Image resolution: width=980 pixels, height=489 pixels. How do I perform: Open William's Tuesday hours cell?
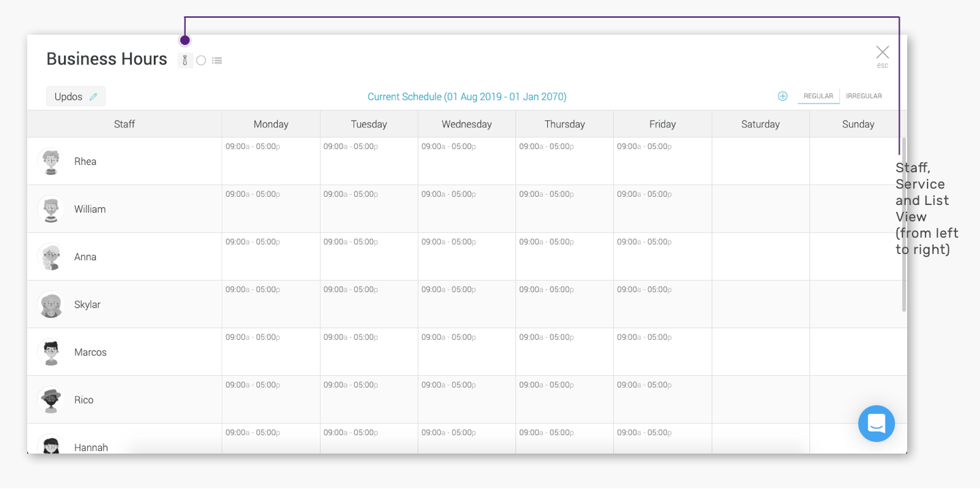pyautogui.click(x=369, y=209)
